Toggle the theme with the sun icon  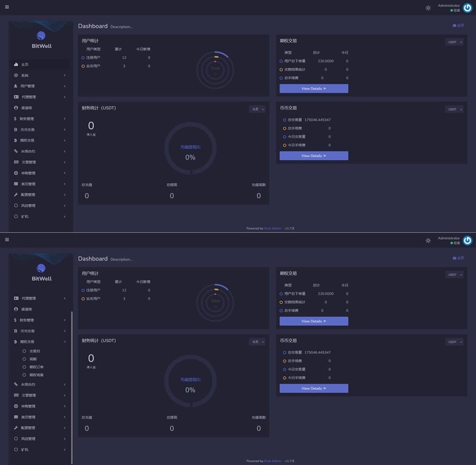pos(428,7)
